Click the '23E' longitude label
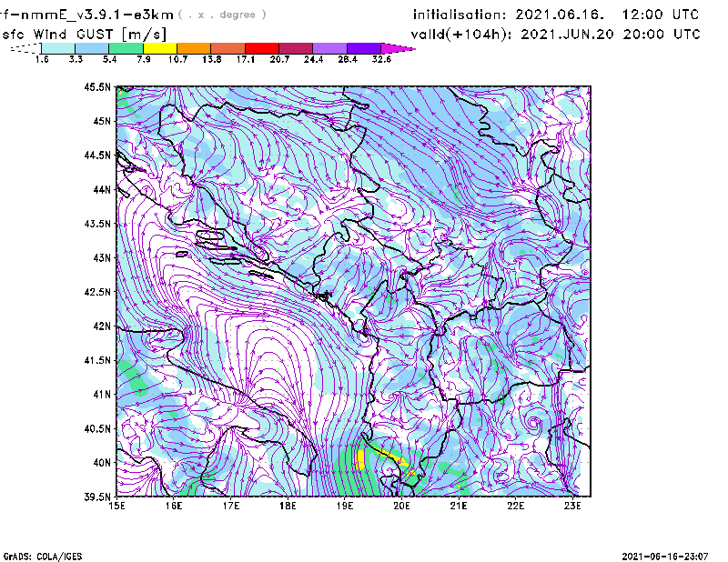This screenshot has height=562, width=728. (572, 506)
